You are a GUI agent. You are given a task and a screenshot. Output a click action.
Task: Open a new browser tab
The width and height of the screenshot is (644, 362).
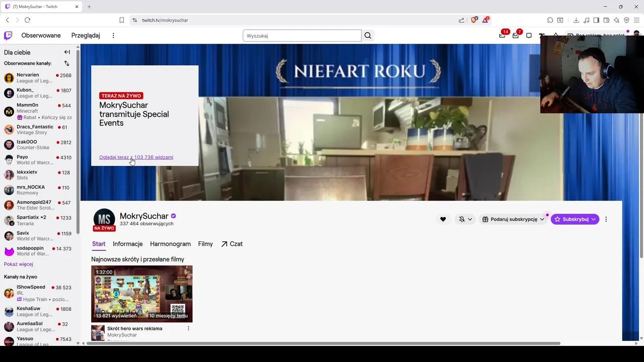tap(89, 7)
